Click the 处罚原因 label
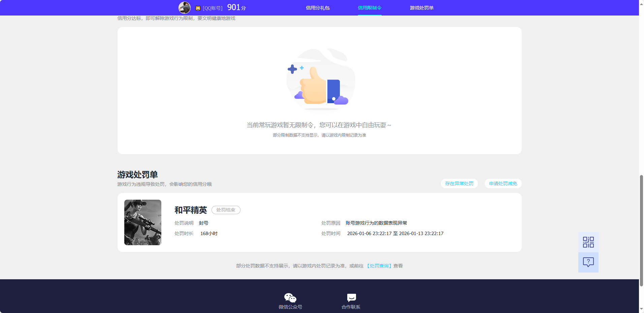 point(331,223)
